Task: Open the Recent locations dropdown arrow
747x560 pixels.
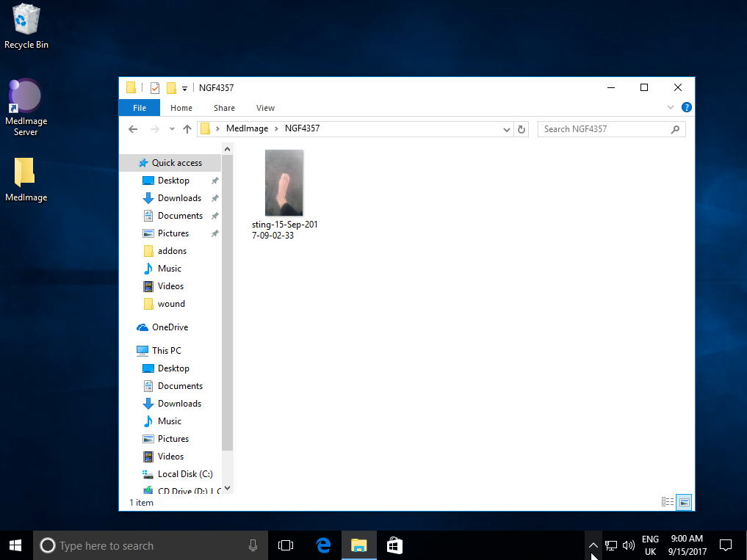Action: (172, 129)
